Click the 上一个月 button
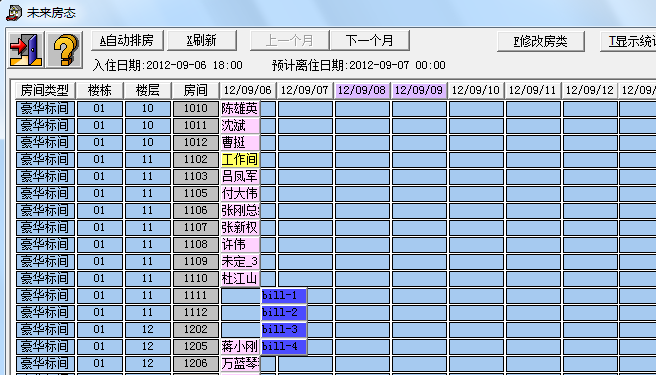The width and height of the screenshot is (656, 375). pyautogui.click(x=290, y=41)
